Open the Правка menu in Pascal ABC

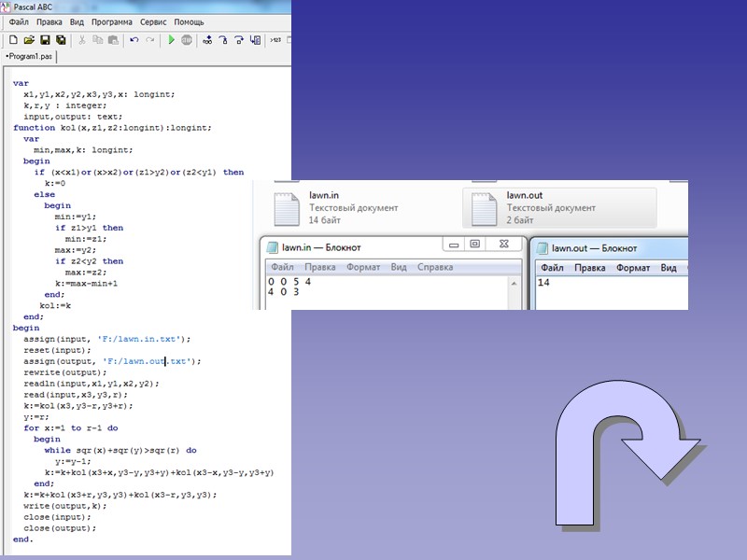(49, 21)
